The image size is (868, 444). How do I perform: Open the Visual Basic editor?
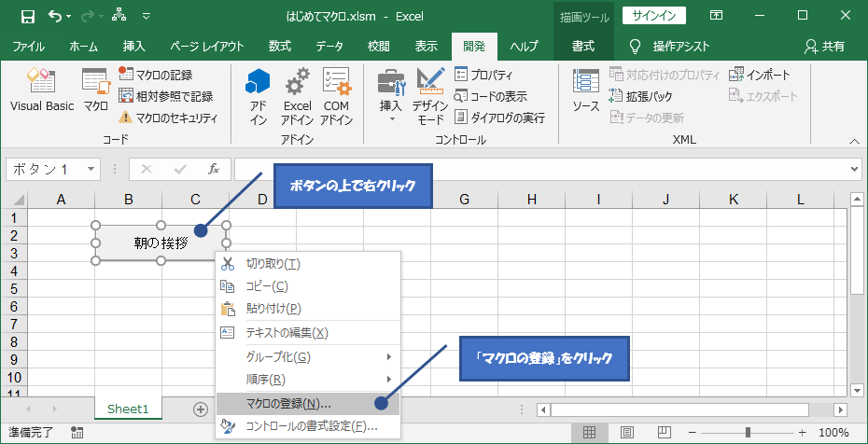point(42,90)
